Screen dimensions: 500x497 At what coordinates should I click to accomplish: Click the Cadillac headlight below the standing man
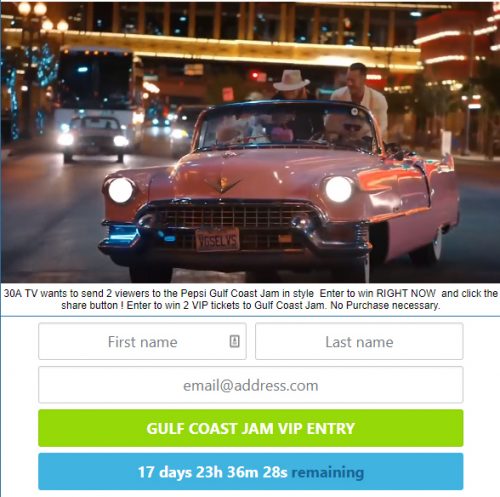tap(338, 189)
